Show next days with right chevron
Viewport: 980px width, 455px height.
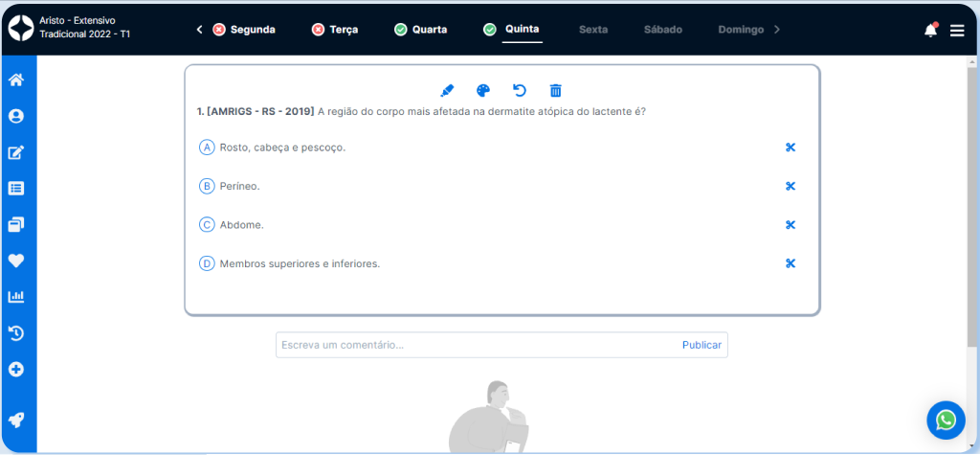777,30
